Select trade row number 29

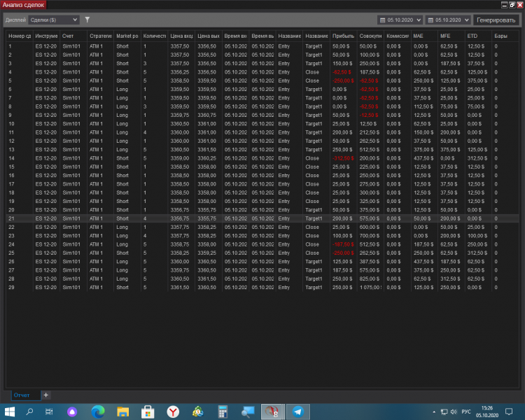[x=262, y=288]
